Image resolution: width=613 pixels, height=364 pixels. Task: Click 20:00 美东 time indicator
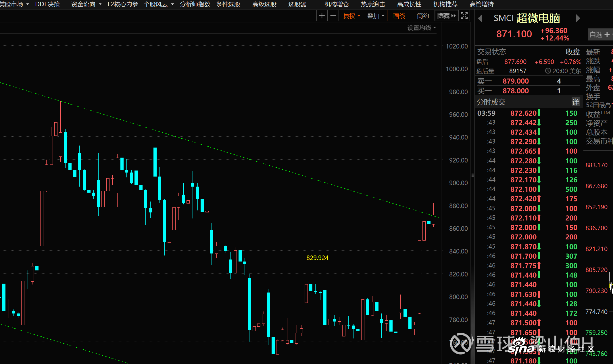pyautogui.click(x=563, y=71)
